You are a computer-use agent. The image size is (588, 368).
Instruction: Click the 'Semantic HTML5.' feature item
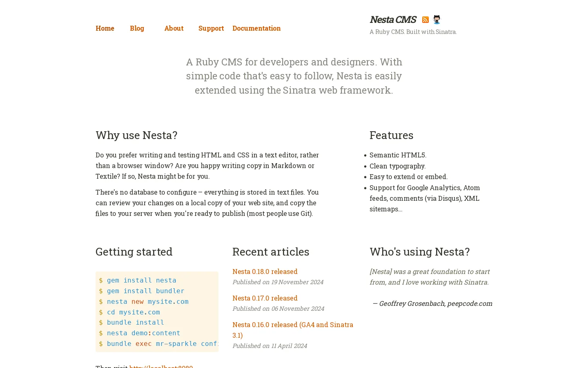(398, 155)
